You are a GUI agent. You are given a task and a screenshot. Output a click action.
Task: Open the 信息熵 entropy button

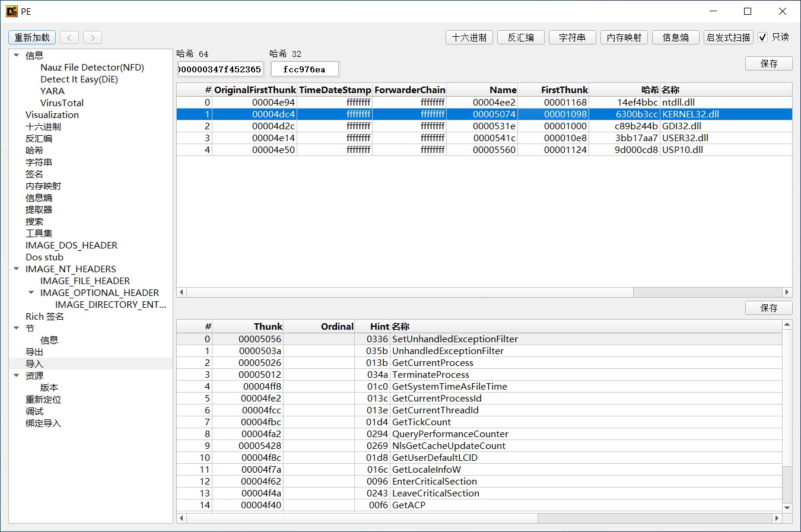click(x=676, y=37)
